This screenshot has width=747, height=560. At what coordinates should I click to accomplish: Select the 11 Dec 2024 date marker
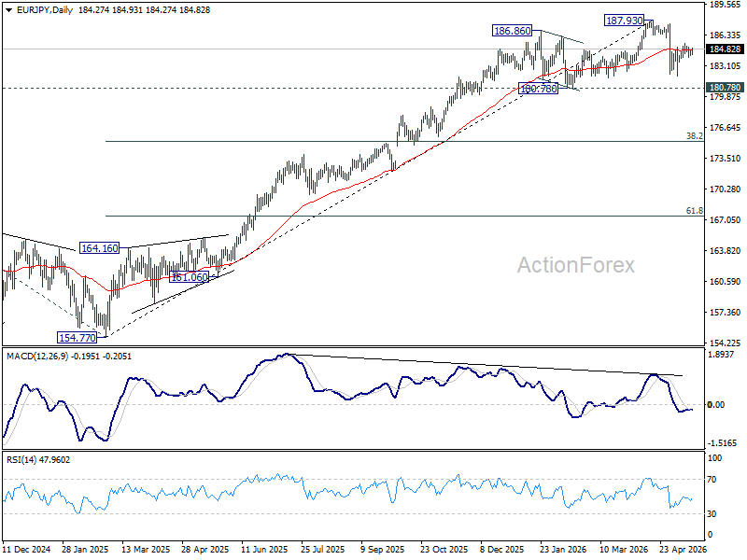pyautogui.click(x=26, y=550)
